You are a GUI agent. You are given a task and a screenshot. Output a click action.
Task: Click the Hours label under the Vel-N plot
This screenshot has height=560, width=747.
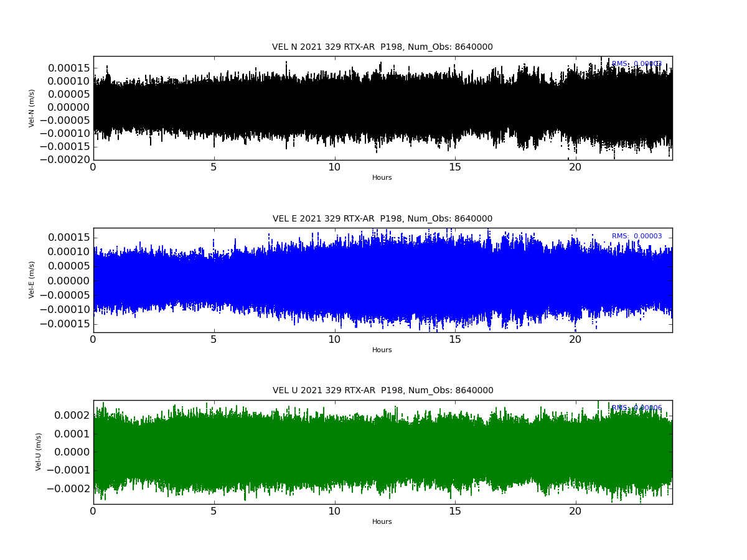382,178
